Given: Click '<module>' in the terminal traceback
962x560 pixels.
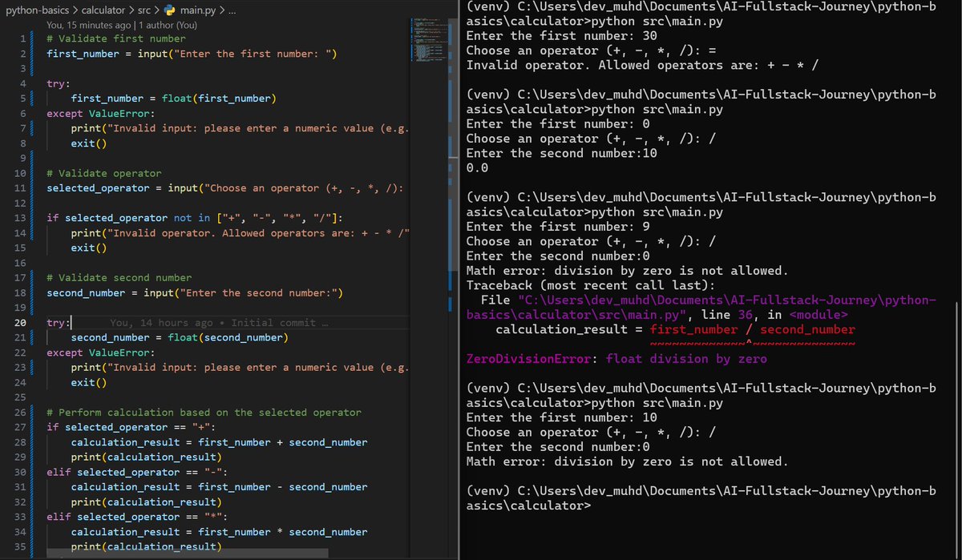Looking at the screenshot, I should [819, 315].
